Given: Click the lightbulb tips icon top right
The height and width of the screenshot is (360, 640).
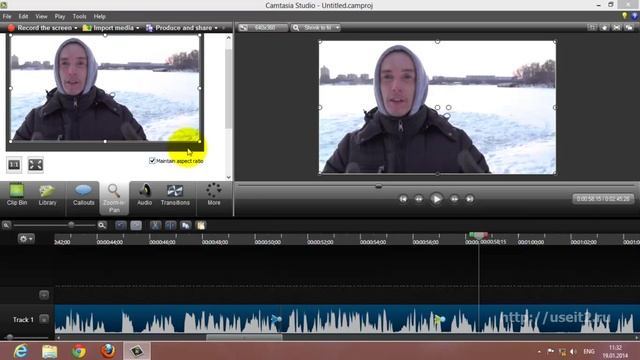Looking at the screenshot, I should (x=624, y=16).
